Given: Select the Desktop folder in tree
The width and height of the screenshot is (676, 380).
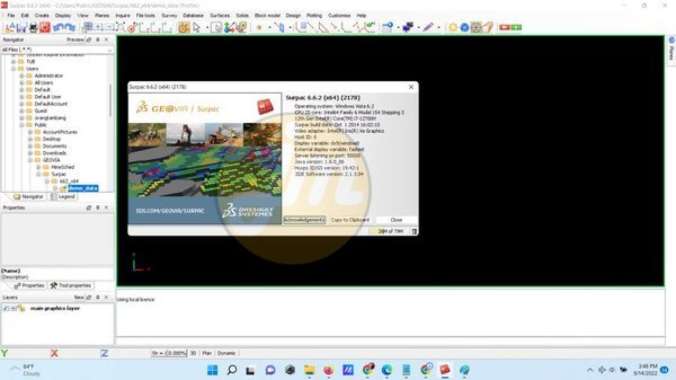Looking at the screenshot, I should point(52,139).
